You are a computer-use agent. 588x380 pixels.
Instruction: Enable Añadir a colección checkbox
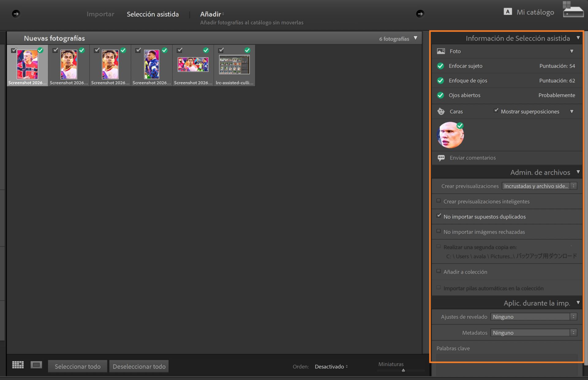coord(439,271)
